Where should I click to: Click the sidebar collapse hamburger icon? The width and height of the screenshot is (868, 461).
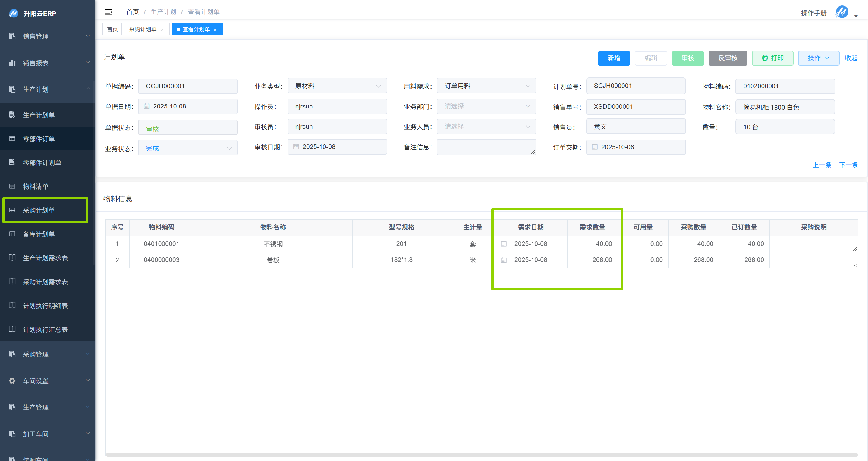pyautogui.click(x=108, y=12)
